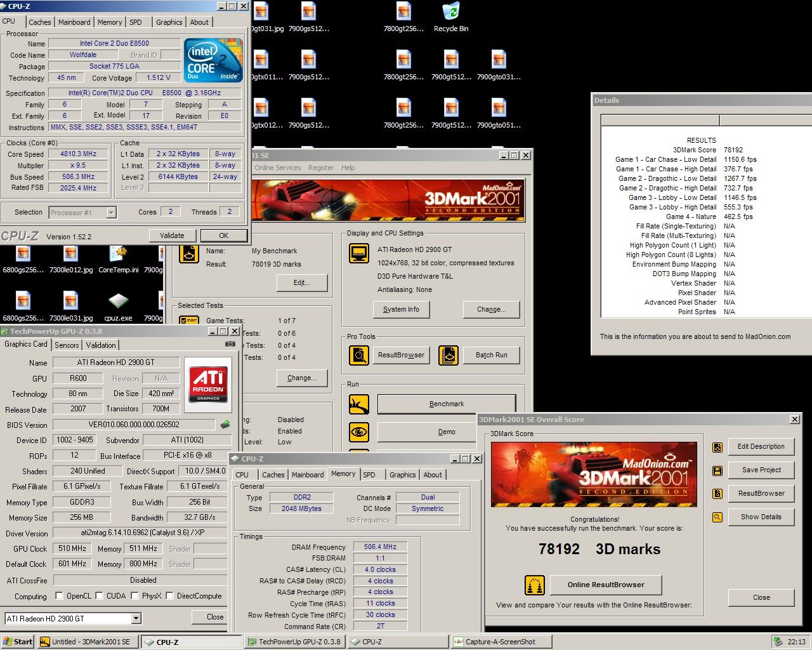Open the 3DMark Online Services menu
The height and width of the screenshot is (650, 812).
278,168
